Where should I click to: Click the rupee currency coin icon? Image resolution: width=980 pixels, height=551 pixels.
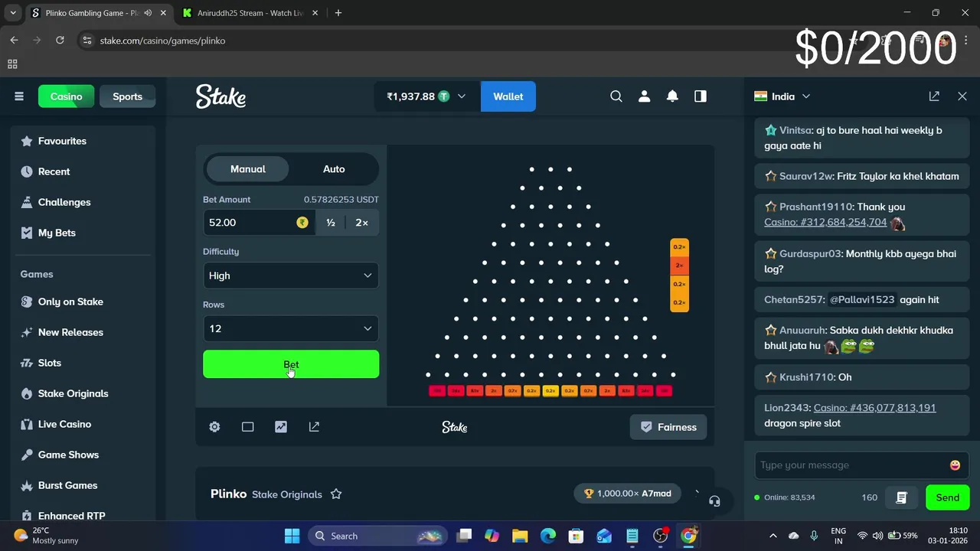[302, 223]
